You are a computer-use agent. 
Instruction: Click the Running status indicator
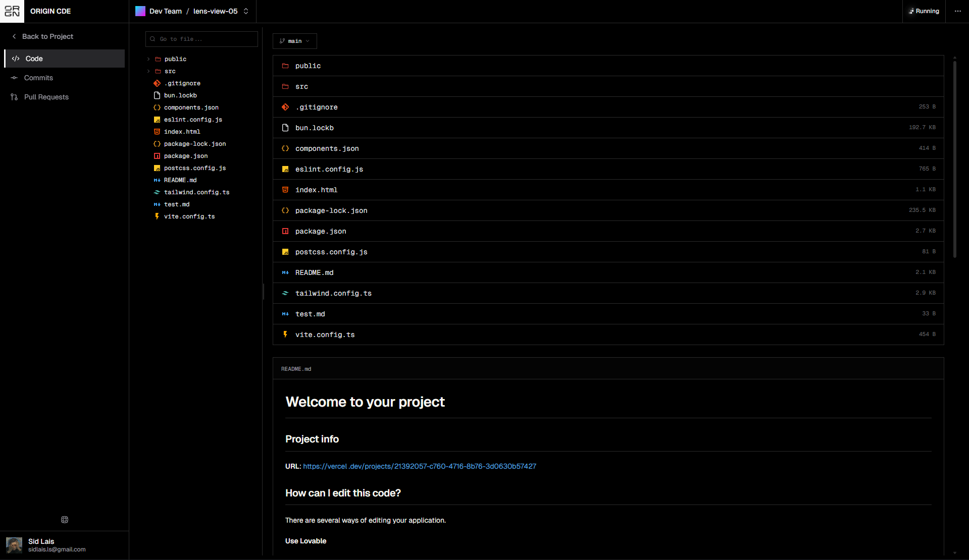coord(924,11)
